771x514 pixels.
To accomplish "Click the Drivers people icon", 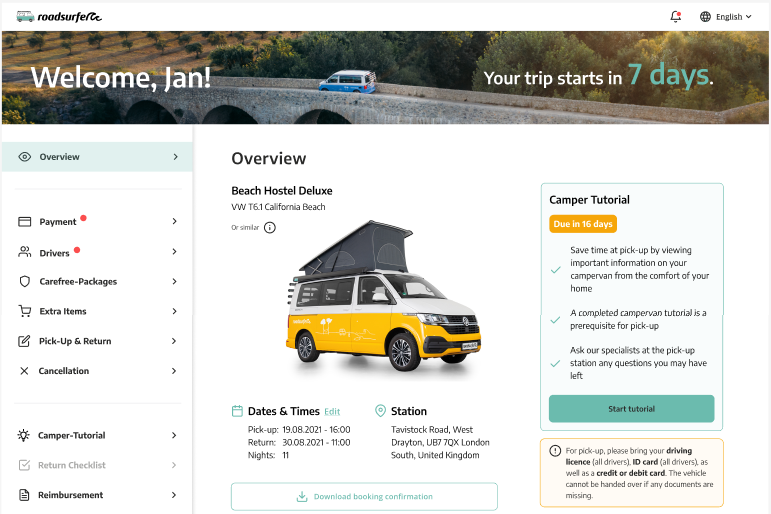I will pos(25,252).
